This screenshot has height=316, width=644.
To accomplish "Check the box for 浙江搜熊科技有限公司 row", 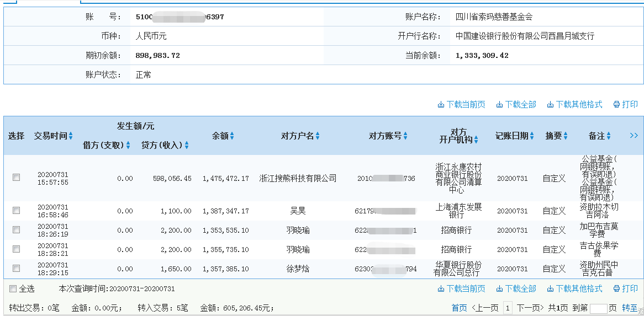I will tap(17, 178).
